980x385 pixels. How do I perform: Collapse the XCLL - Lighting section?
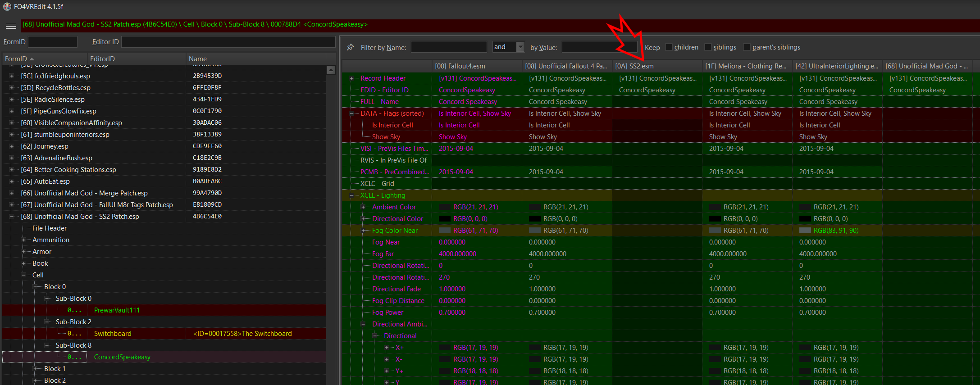(x=351, y=195)
